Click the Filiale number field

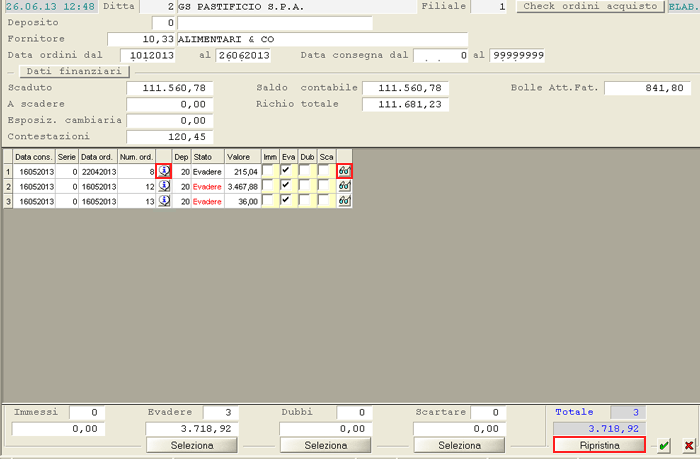489,7
